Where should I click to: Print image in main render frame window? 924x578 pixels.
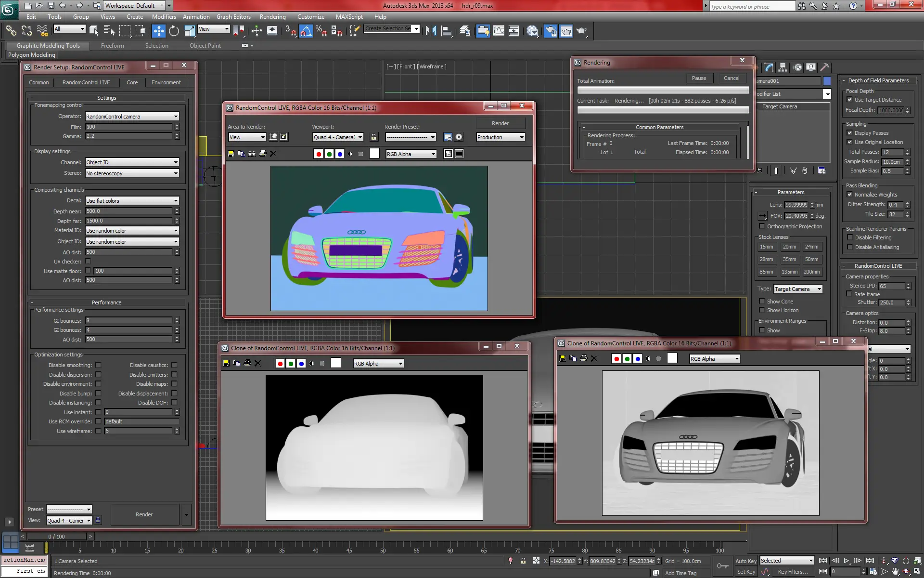263,154
